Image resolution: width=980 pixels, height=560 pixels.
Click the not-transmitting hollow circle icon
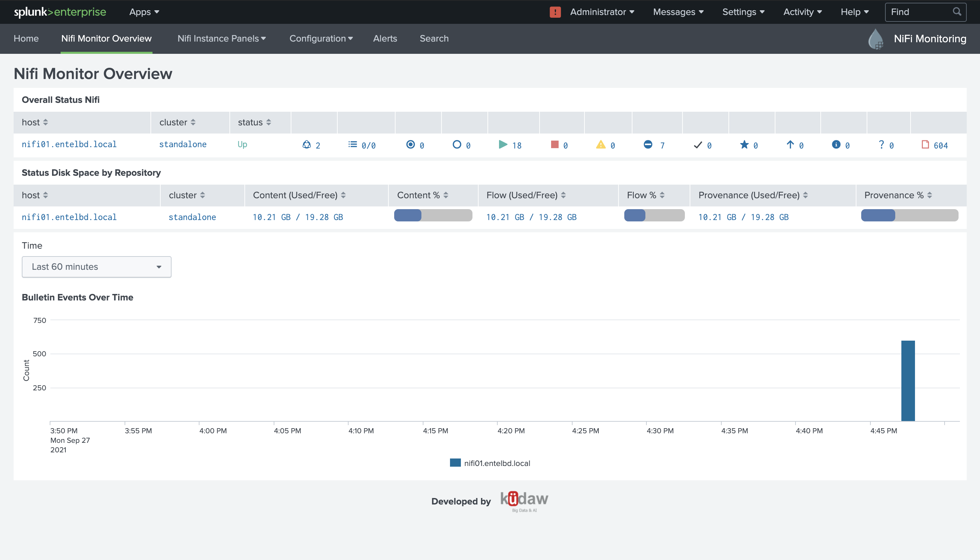click(x=456, y=145)
